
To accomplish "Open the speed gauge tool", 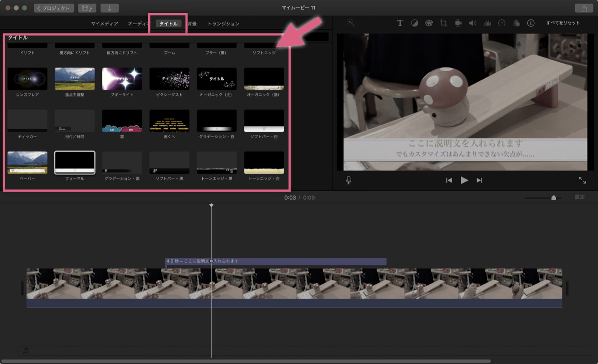I will click(x=502, y=23).
